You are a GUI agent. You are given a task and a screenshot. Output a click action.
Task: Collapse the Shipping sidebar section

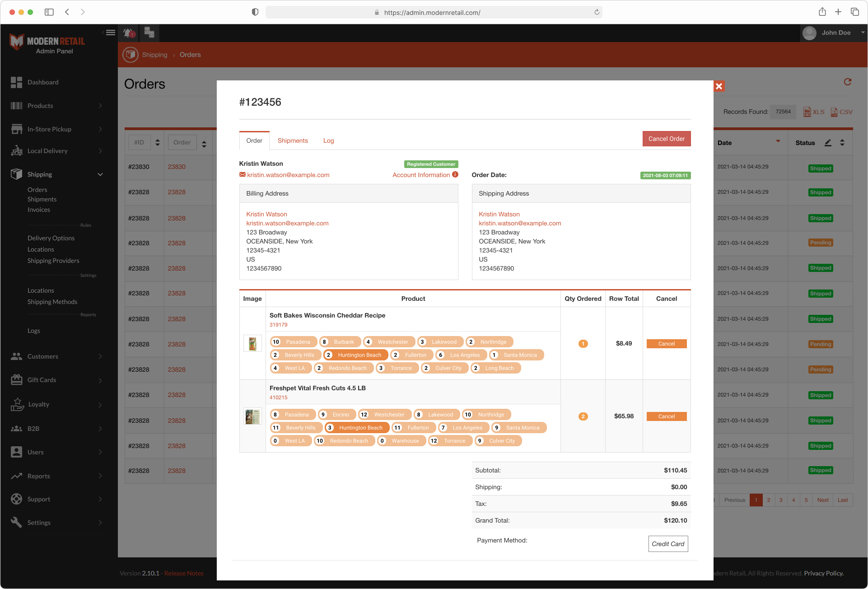click(x=100, y=174)
